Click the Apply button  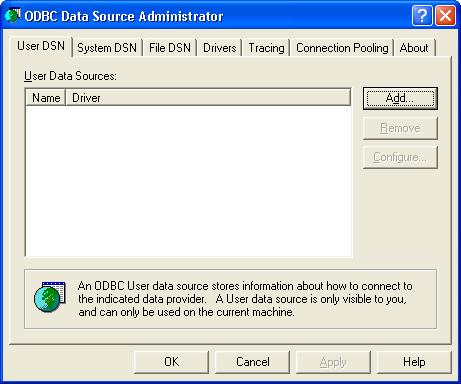coord(333,362)
